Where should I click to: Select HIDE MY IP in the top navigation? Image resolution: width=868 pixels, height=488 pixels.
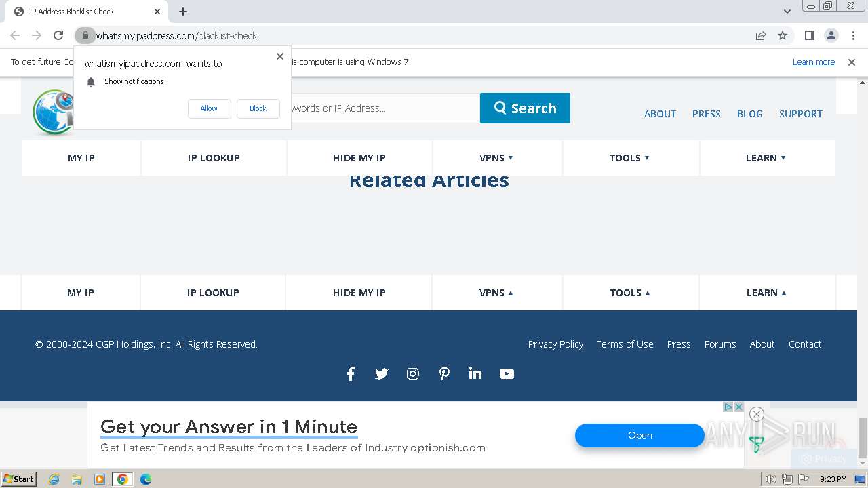pos(359,158)
